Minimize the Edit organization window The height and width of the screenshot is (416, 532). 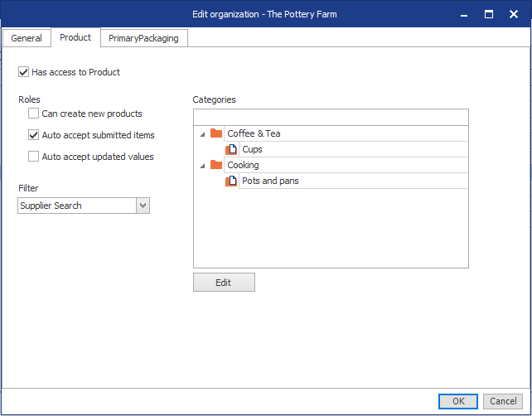[x=464, y=15]
